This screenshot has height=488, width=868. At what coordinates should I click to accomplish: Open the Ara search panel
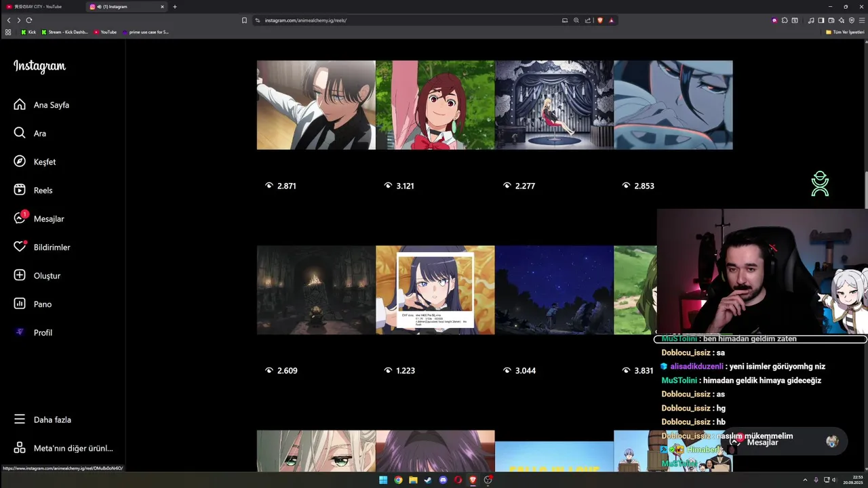(x=31, y=134)
